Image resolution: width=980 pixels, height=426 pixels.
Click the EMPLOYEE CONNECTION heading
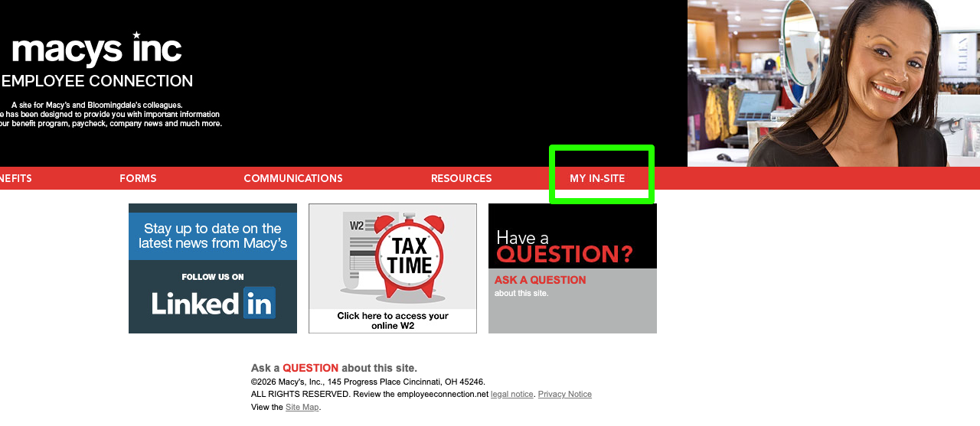[97, 81]
